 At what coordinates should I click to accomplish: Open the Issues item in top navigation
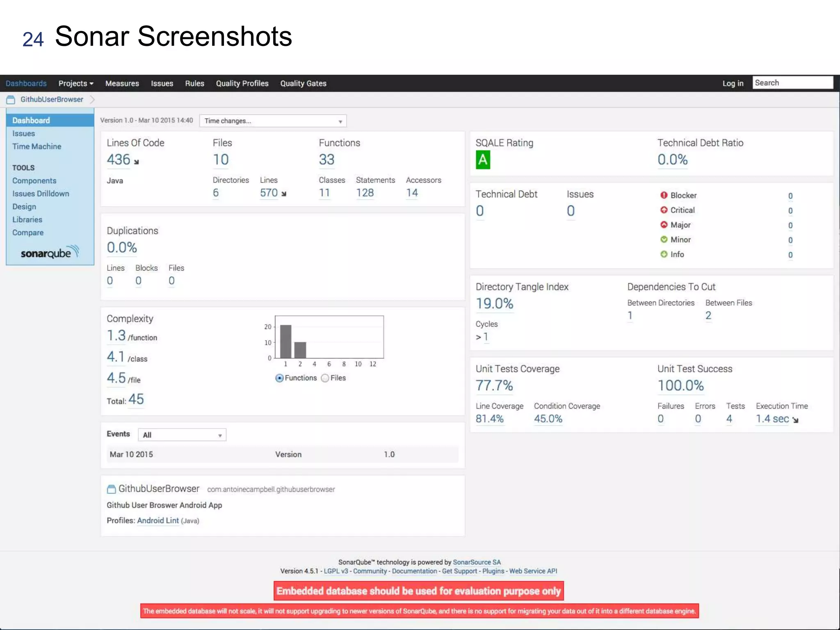pos(162,83)
